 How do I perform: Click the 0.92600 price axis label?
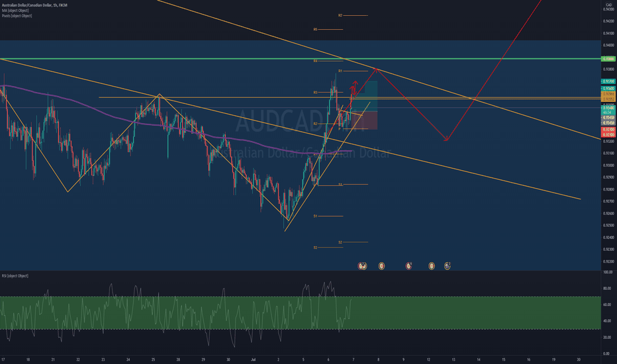(608, 213)
